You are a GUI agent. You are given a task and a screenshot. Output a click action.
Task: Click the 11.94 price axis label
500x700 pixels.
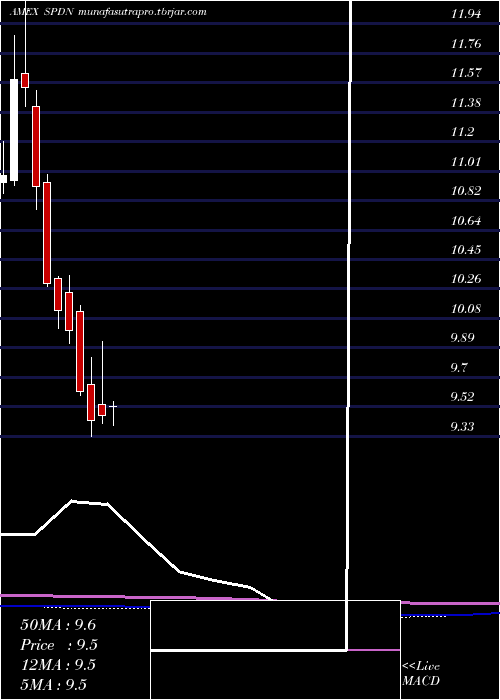click(x=466, y=14)
